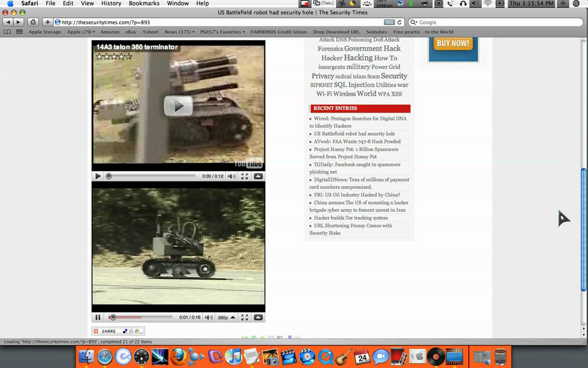This screenshot has height=368, width=588.
Task: Pause the second robot video
Action: pos(98,317)
